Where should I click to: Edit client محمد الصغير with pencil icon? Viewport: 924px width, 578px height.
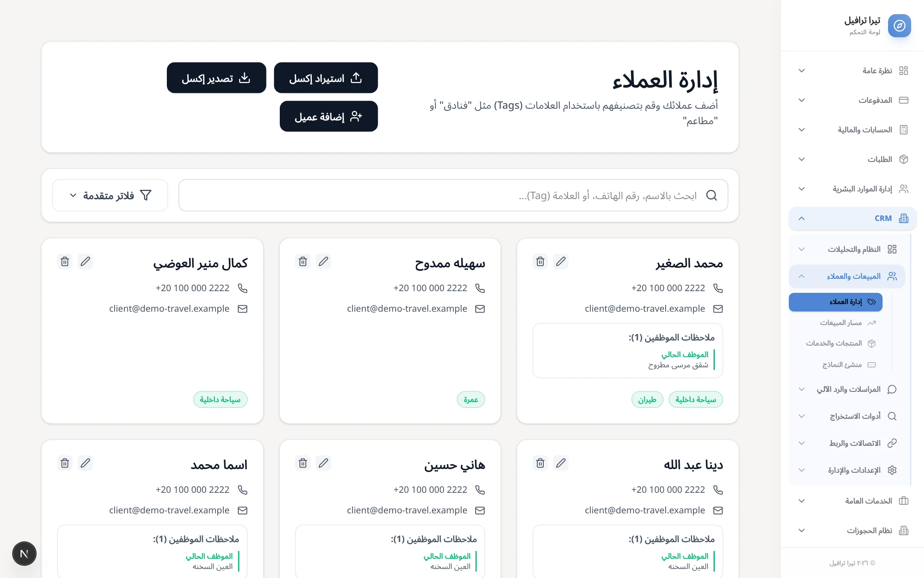tap(561, 261)
